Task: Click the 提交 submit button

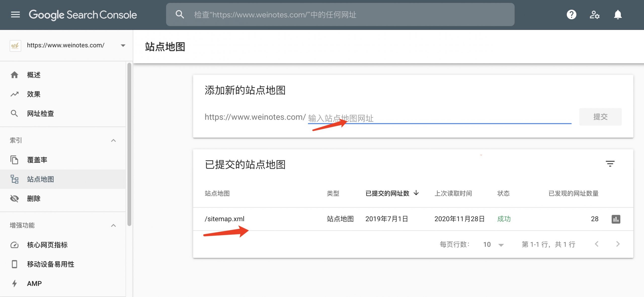Action: tap(600, 117)
